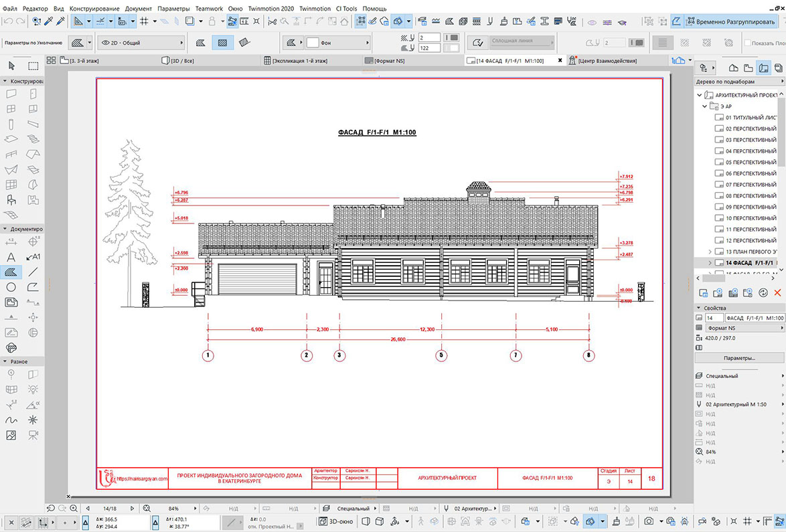Open the Teamwork menu
This screenshot has width=786, height=532.
(209, 9)
